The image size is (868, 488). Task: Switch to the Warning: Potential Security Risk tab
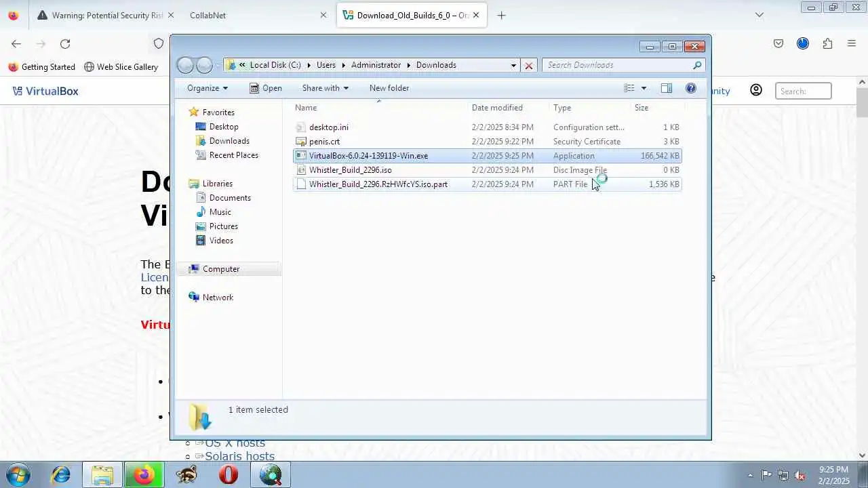pos(106,15)
